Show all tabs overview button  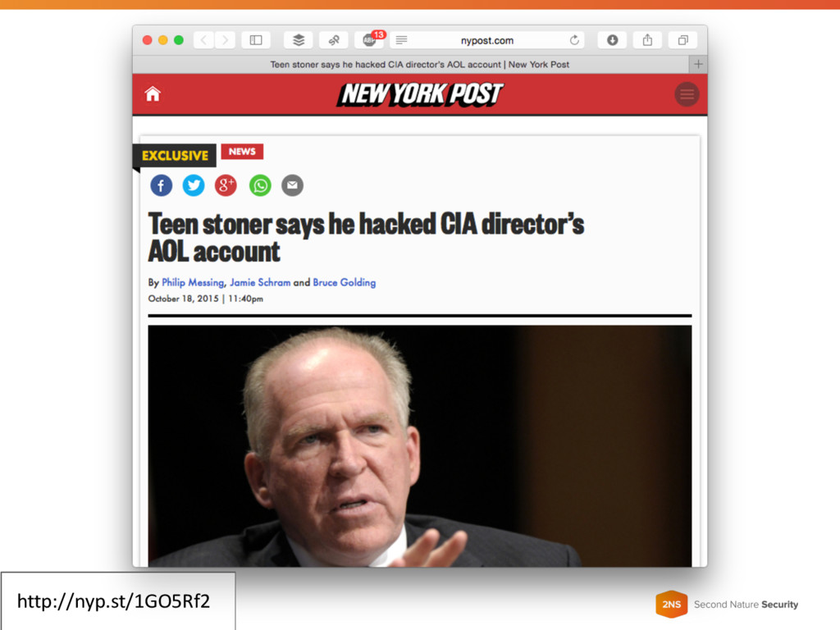[x=683, y=40]
